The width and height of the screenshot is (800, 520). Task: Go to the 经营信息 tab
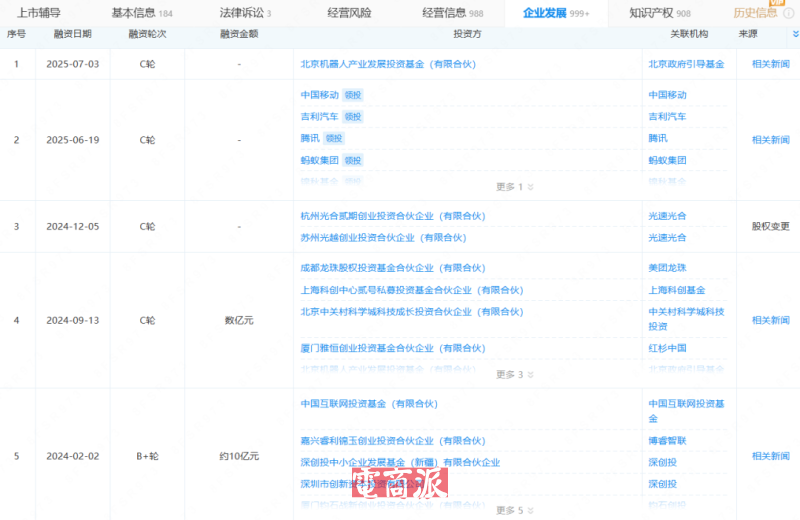[x=452, y=13]
